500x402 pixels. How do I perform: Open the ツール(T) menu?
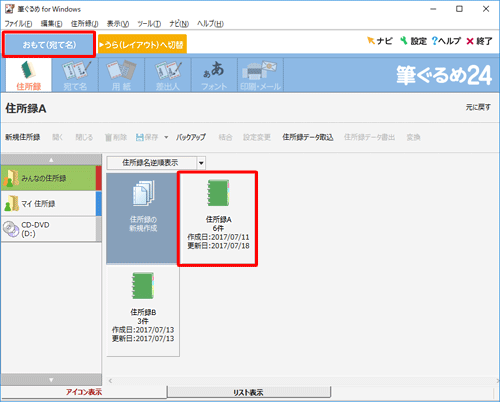[x=149, y=24]
